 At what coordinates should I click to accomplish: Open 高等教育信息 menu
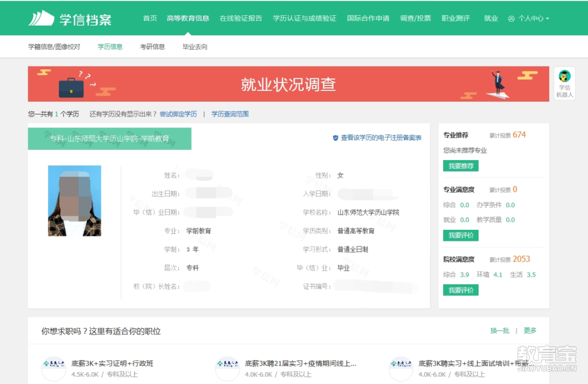point(188,18)
